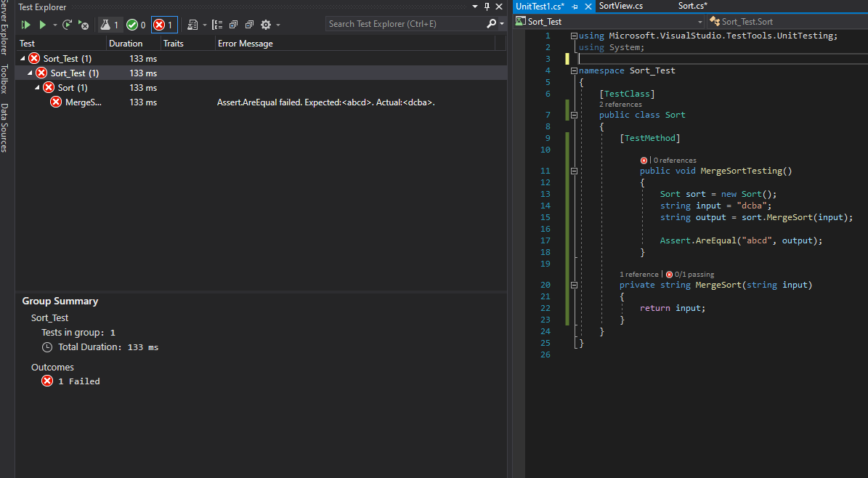Toggle the failed tests filter

click(x=164, y=25)
